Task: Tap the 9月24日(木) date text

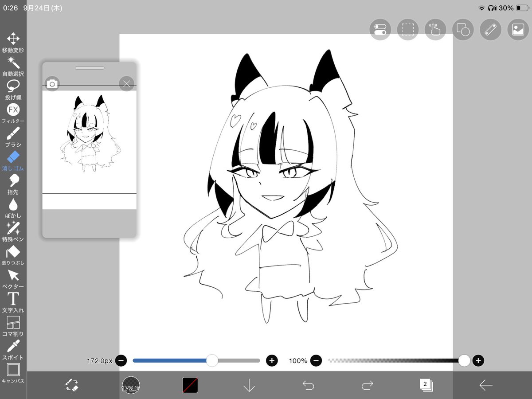Action: (x=43, y=8)
